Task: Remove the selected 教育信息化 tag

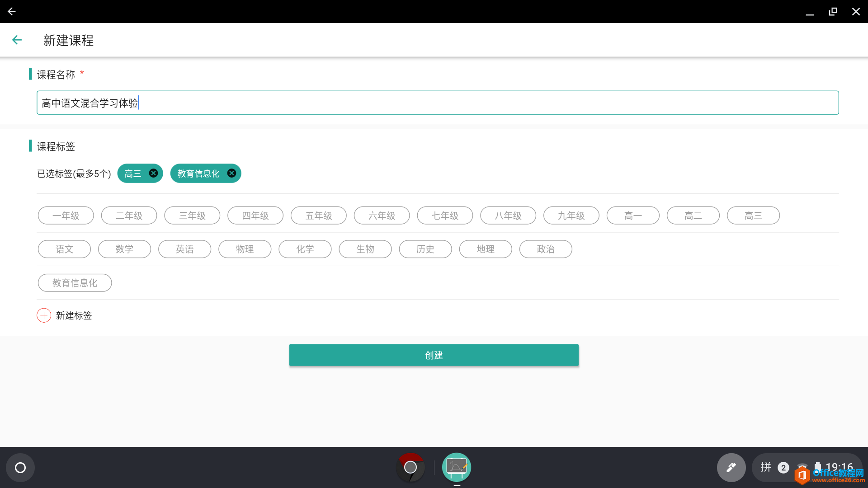Action: 231,173
